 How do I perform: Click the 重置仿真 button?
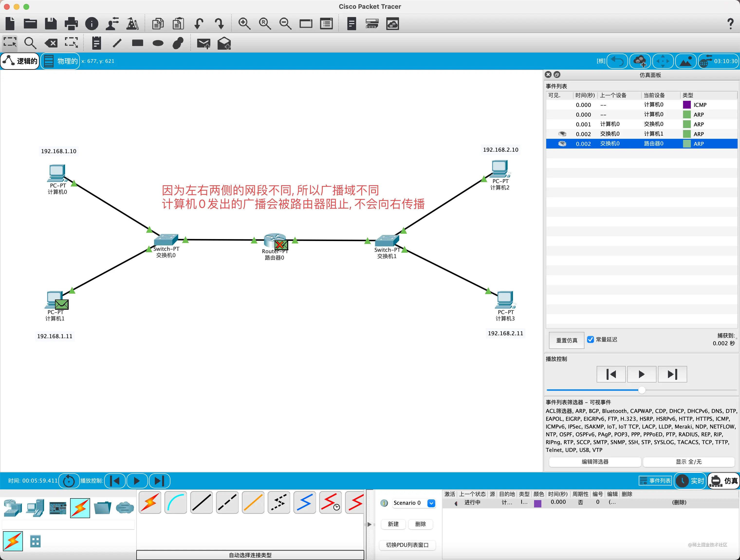point(567,340)
